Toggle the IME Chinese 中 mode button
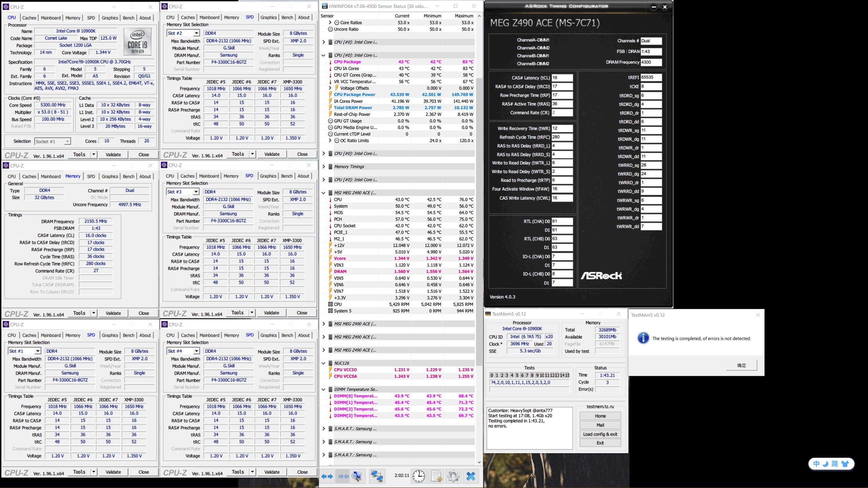Viewport: 868px width, 488px height. click(x=816, y=464)
